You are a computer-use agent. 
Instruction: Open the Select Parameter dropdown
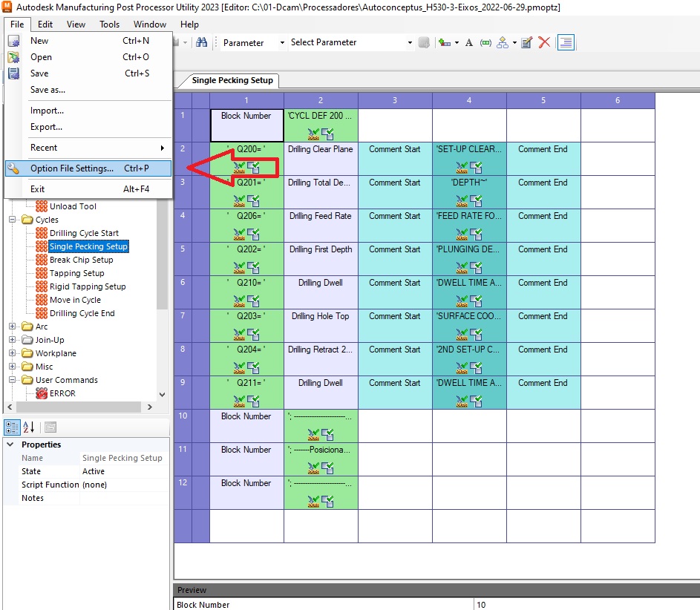pyautogui.click(x=410, y=43)
